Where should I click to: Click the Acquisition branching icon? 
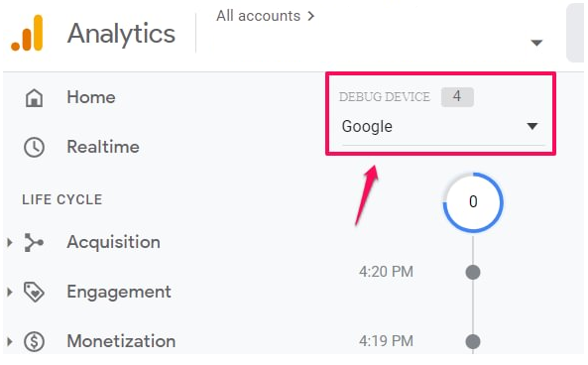point(34,242)
